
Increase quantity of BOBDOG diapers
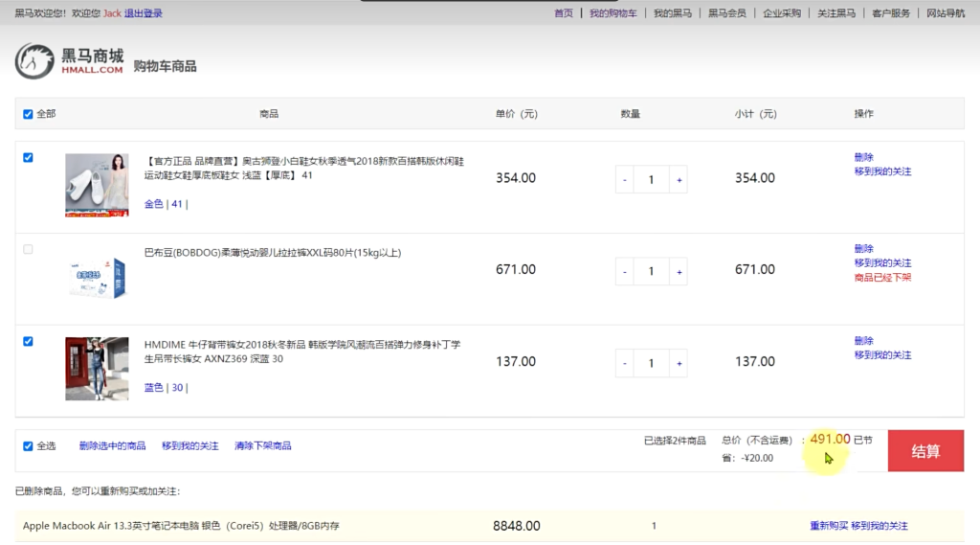(679, 271)
